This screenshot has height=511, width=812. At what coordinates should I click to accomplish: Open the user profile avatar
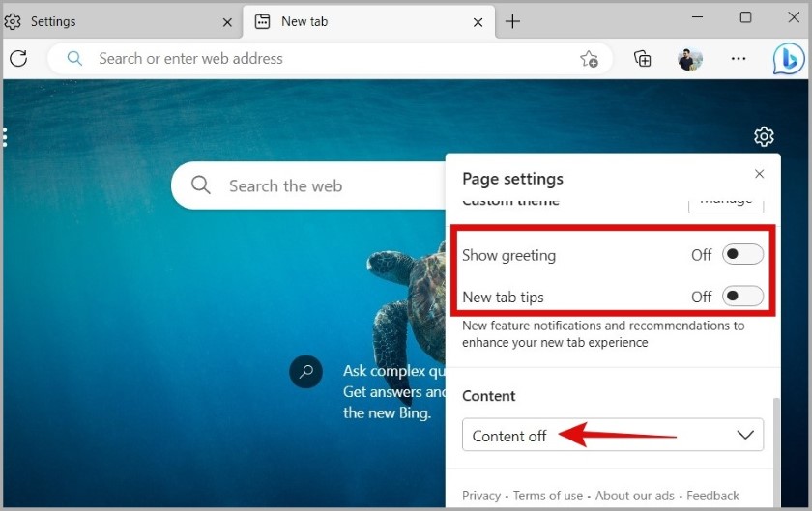pyautogui.click(x=690, y=60)
